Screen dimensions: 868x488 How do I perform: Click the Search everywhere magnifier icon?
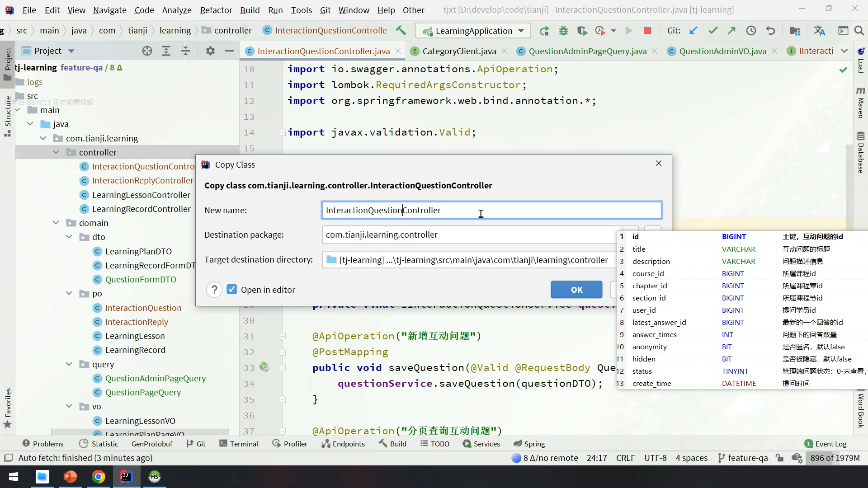pyautogui.click(x=859, y=31)
